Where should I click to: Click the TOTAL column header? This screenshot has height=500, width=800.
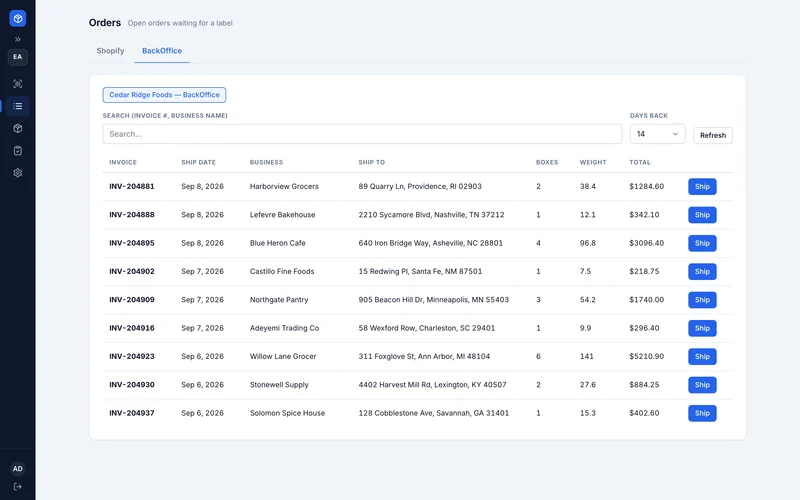[640, 162]
